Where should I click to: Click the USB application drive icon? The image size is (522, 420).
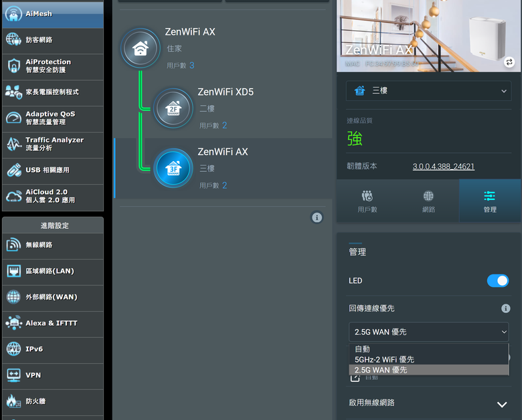tap(13, 170)
